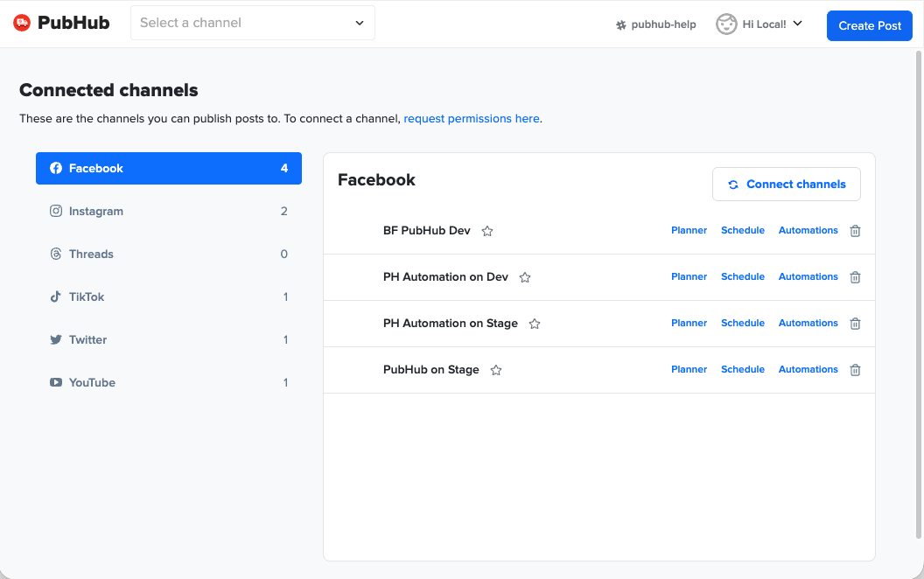Delete PH Automation on Dev trash icon
The image size is (924, 579).
pyautogui.click(x=855, y=277)
